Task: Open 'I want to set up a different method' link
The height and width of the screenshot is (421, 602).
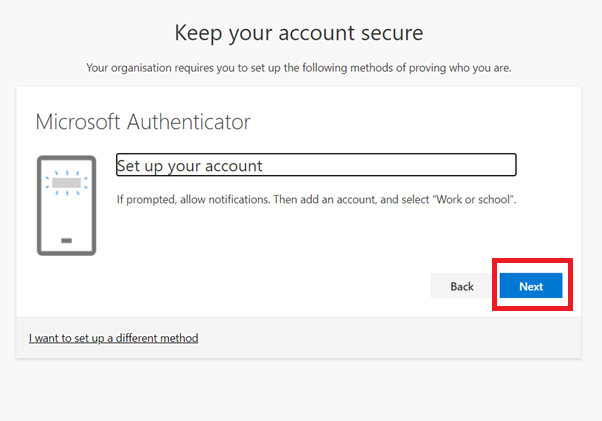Action: click(x=114, y=338)
